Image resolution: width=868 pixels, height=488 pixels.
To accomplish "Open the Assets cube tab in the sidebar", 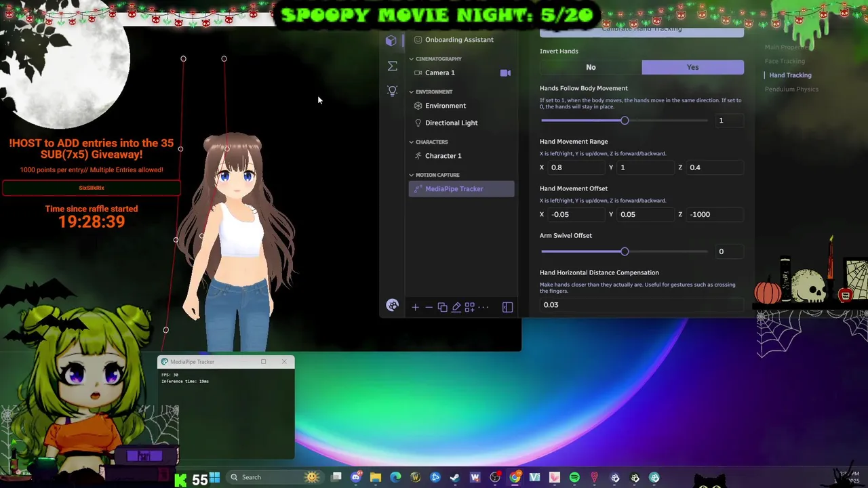I will point(391,41).
